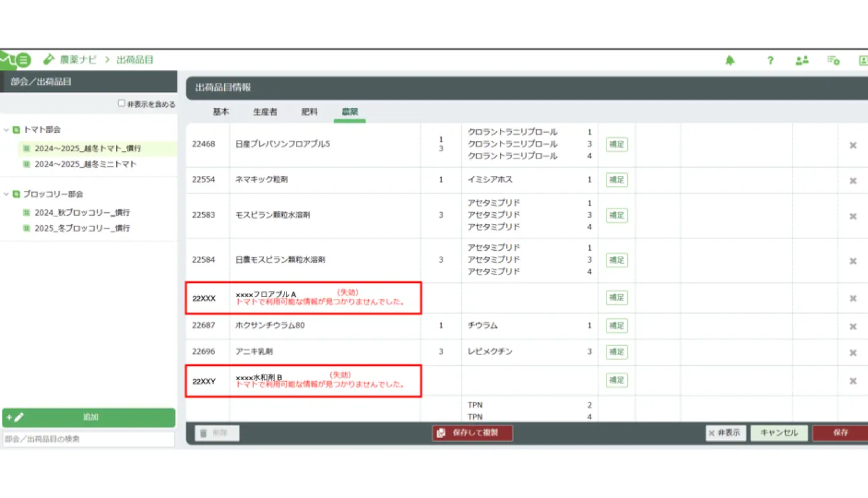Image resolution: width=868 pixels, height=498 pixels.
Task: Open the green hamburger menu icon
Action: (23, 60)
